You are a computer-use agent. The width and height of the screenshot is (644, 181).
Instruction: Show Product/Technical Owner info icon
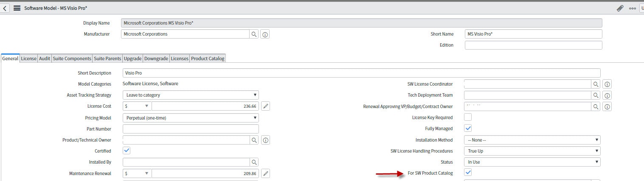click(265, 140)
